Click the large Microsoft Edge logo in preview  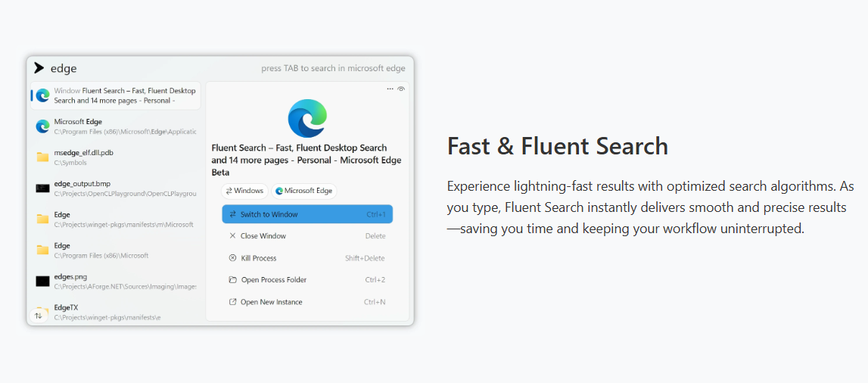point(307,118)
